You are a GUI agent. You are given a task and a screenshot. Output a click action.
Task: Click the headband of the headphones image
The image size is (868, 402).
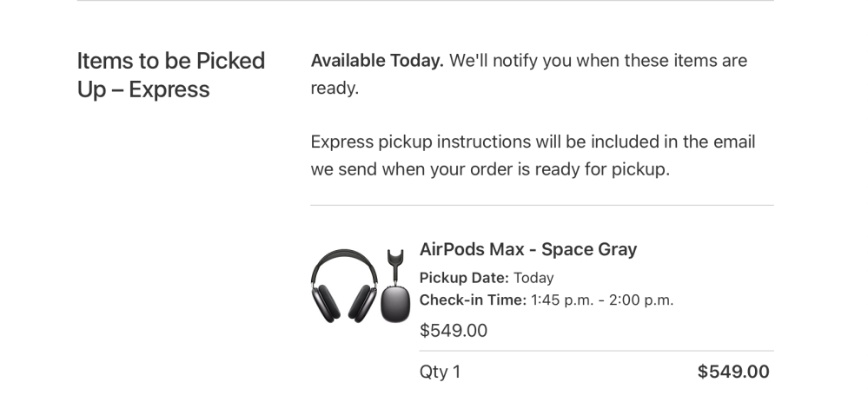(x=344, y=255)
